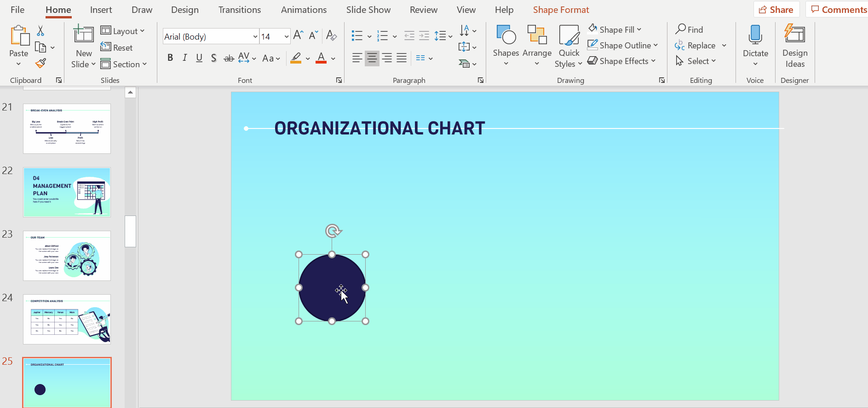This screenshot has height=408, width=868.
Task: Apply the red font color swatch
Action: point(321,58)
